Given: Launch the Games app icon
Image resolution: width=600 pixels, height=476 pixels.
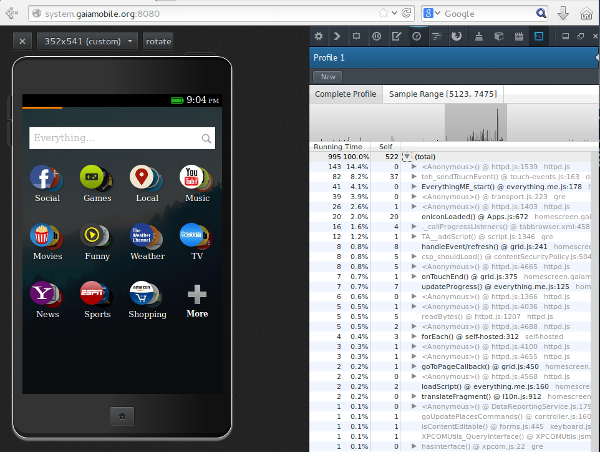Looking at the screenshot, I should tap(96, 178).
